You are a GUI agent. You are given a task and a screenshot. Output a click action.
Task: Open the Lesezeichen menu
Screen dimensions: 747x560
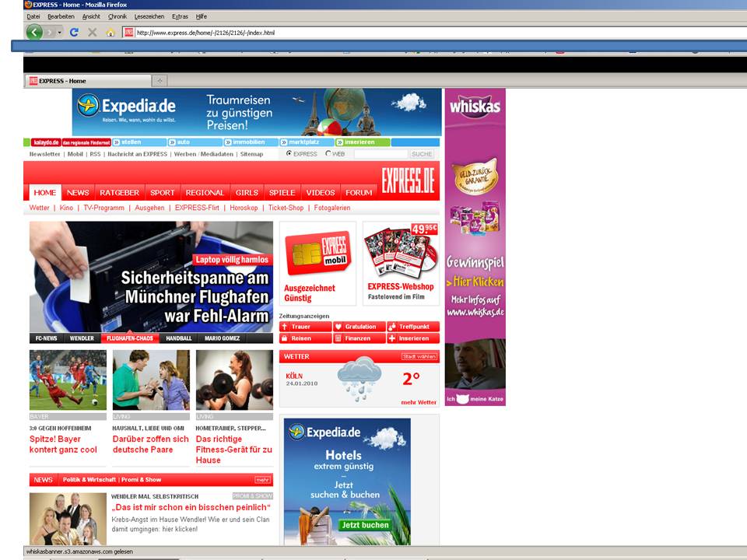click(149, 16)
